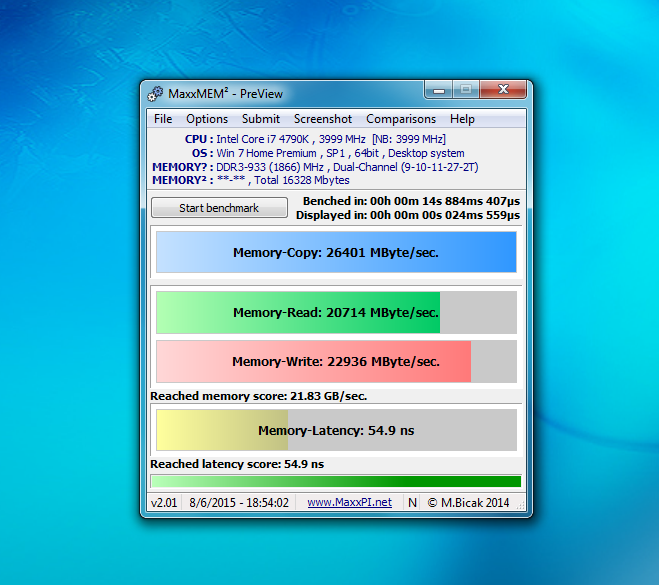Open the Options menu
The width and height of the screenshot is (659, 585).
207,119
